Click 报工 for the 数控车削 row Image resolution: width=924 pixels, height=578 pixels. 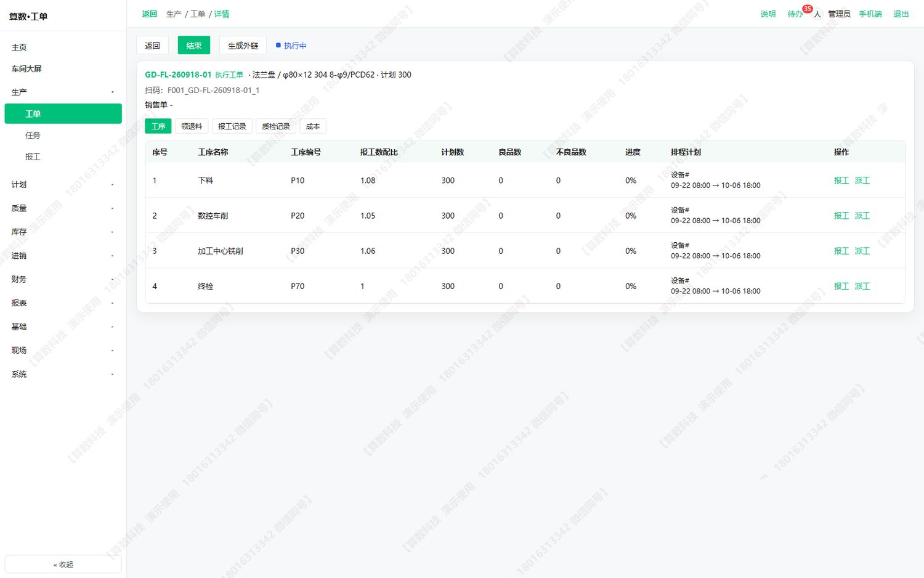click(841, 216)
